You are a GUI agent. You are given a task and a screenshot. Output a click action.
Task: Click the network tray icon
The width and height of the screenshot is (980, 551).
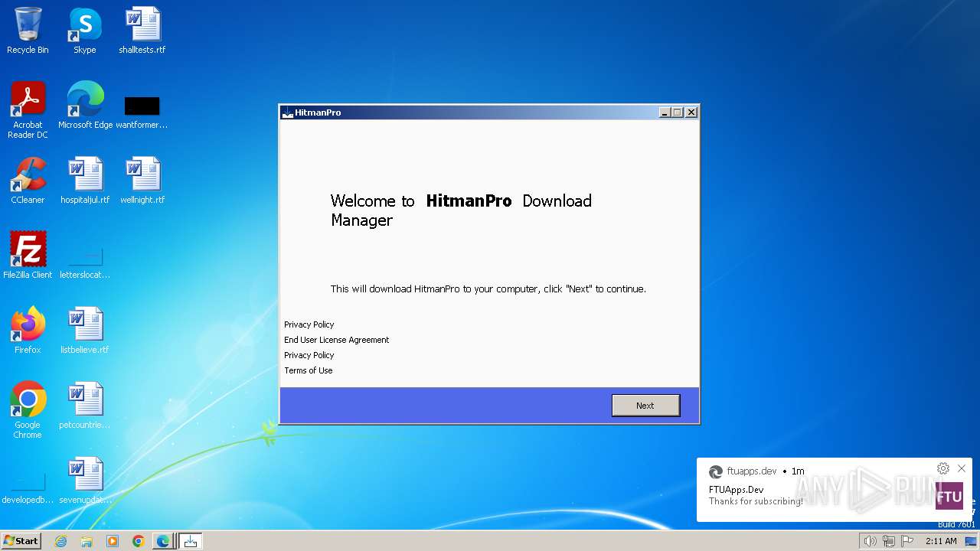[x=888, y=541]
